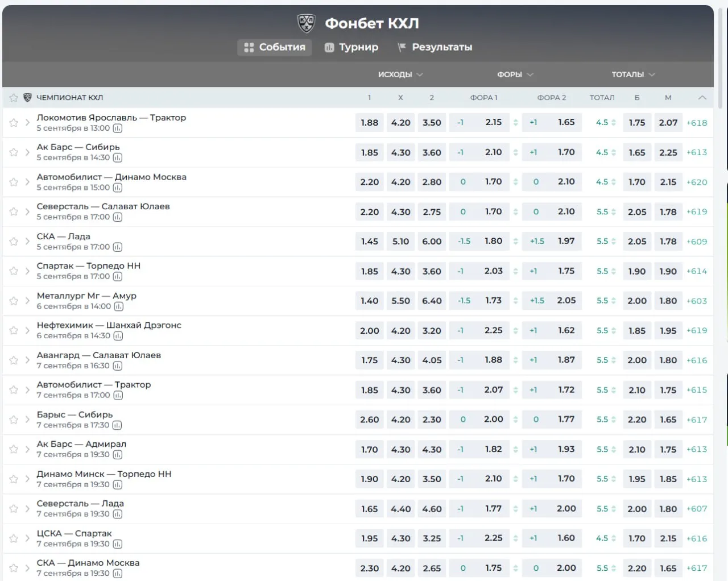Open the Тоталы column dropdown

click(633, 74)
